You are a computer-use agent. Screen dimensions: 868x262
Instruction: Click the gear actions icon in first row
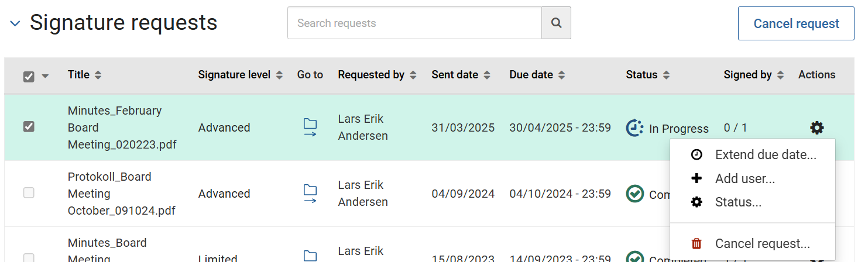[x=816, y=127]
